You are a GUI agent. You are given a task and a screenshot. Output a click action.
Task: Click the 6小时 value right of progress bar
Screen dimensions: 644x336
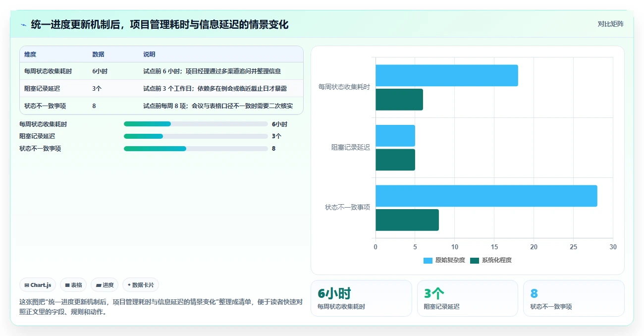point(279,124)
